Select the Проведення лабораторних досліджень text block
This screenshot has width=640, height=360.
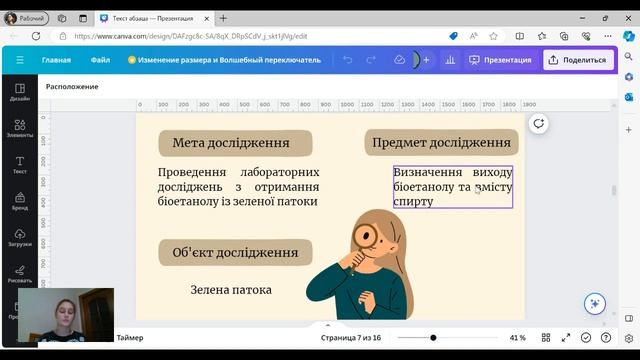pyautogui.click(x=238, y=187)
